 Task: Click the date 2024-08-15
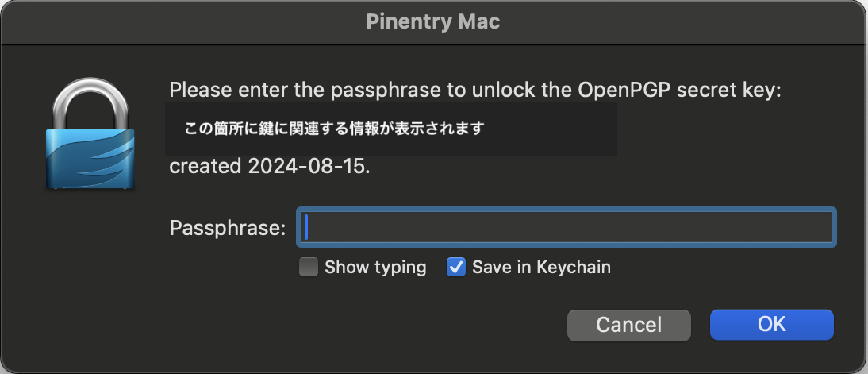click(308, 167)
